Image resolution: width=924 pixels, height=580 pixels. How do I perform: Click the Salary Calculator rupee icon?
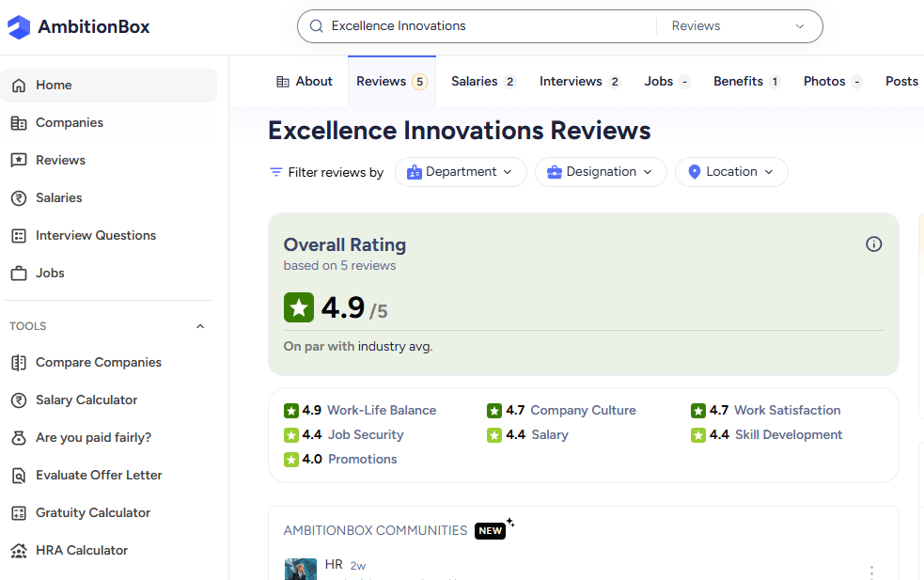point(19,400)
